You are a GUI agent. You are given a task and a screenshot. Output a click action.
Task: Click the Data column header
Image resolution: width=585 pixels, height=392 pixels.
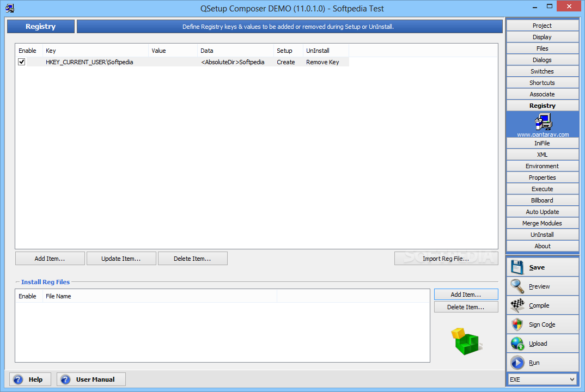235,50
